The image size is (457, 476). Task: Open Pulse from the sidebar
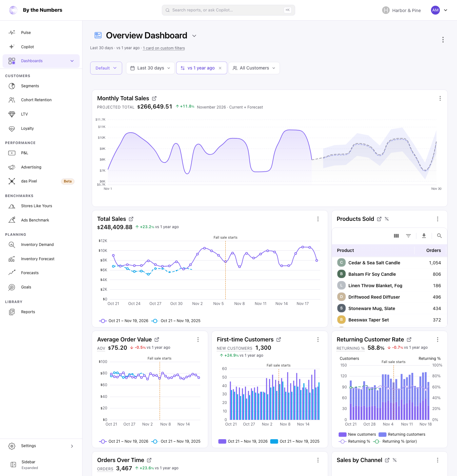click(x=41, y=33)
